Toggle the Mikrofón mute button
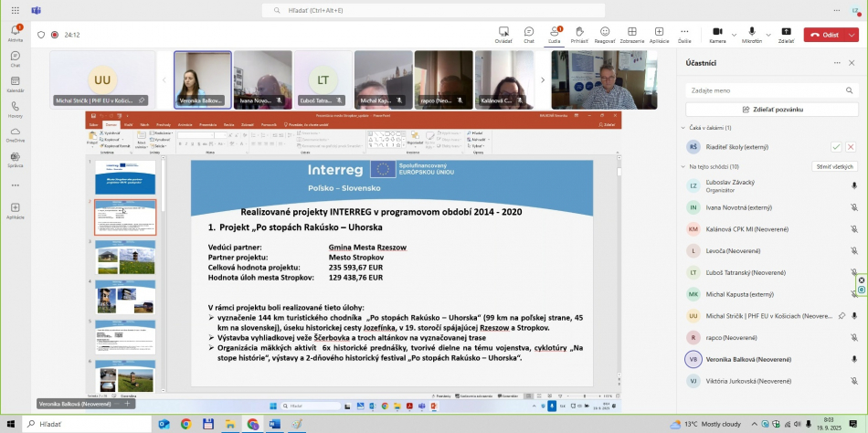Screen dimensions: 868x433 pos(751,34)
